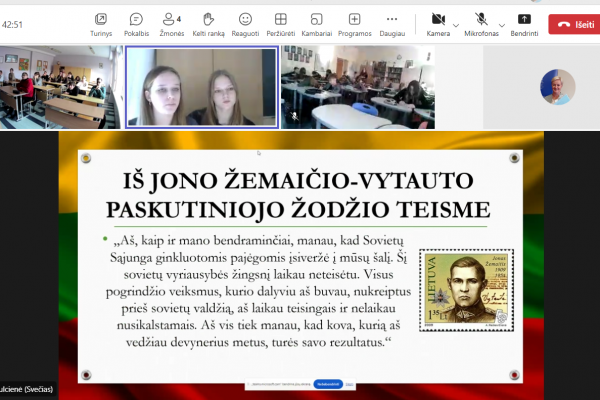
Task: Open Kambariai breakout rooms
Action: [316, 25]
